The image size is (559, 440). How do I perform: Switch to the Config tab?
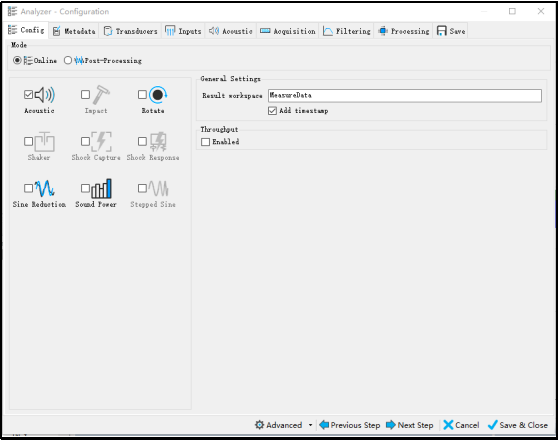point(26,30)
